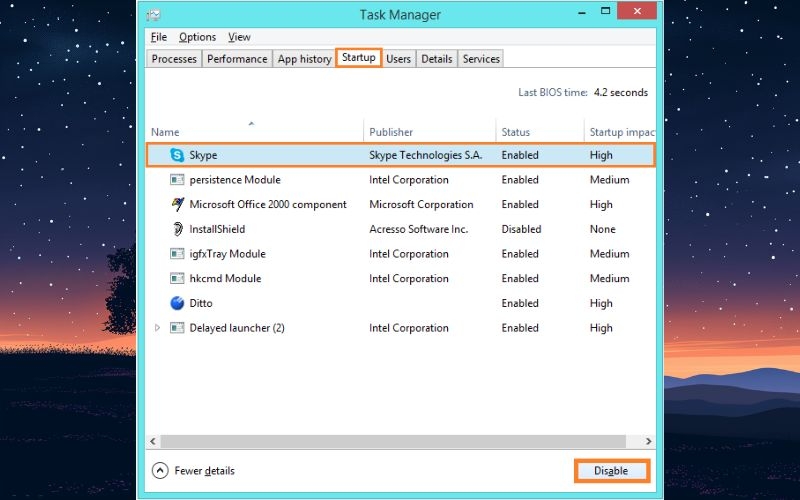Click Enabled status in Ditto row

(520, 303)
